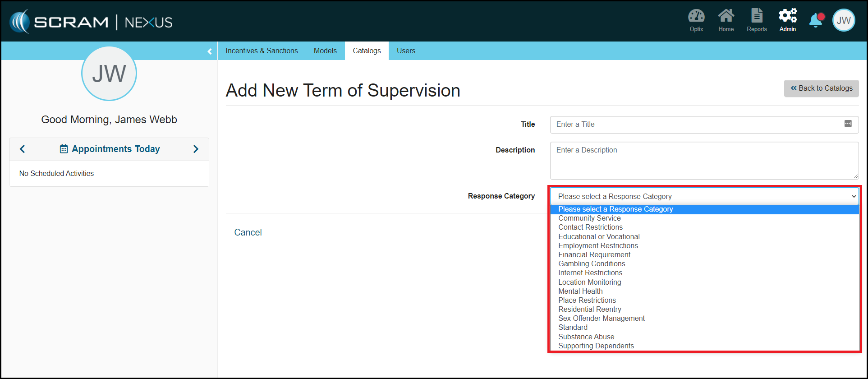
Task: Go to previous appointments day
Action: [23, 149]
